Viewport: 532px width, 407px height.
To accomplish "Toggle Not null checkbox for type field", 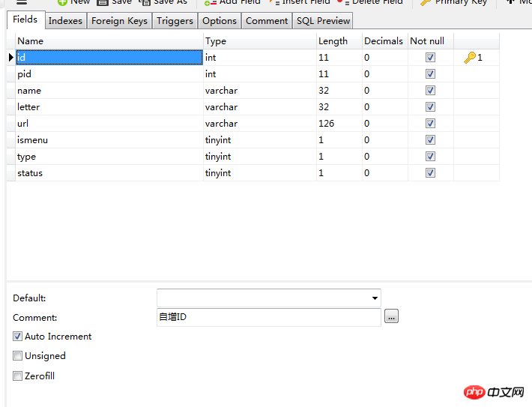I will pos(430,157).
